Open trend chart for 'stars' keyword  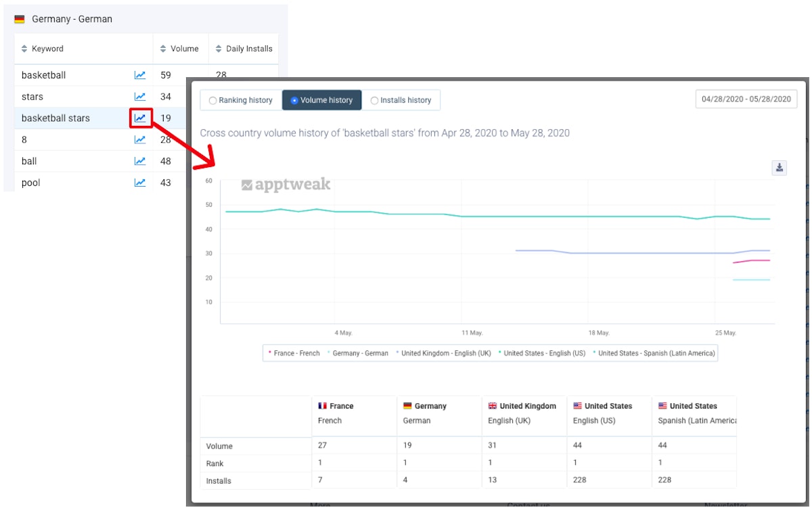(140, 97)
